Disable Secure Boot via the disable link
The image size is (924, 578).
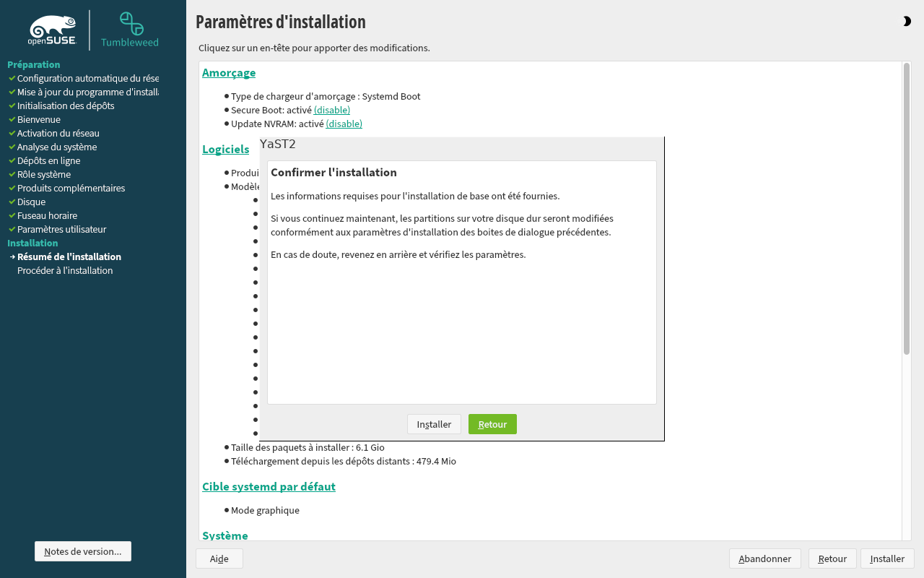click(x=331, y=110)
